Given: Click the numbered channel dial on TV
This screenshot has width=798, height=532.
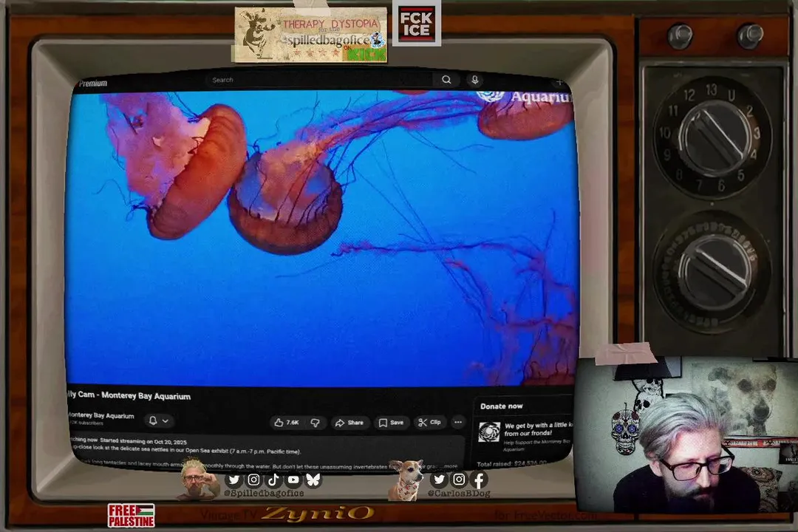Looking at the screenshot, I should pyautogui.click(x=712, y=138).
